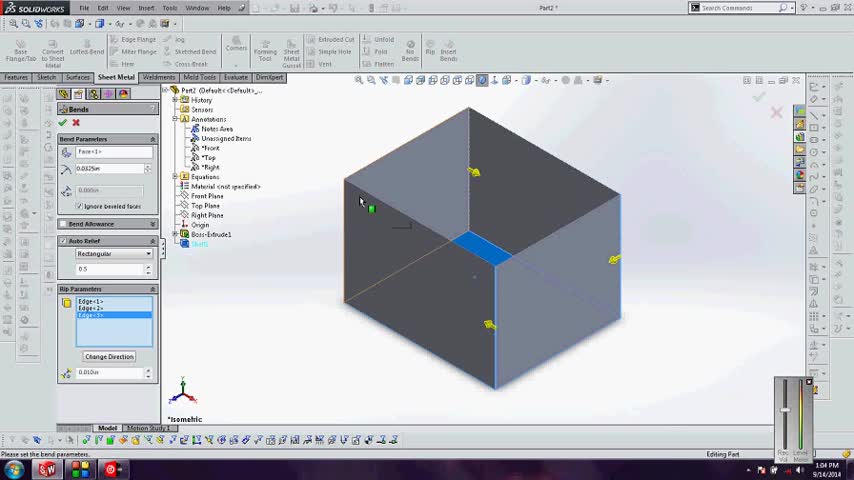Click the No Bends tool
854x480 pixels.
tap(410, 51)
